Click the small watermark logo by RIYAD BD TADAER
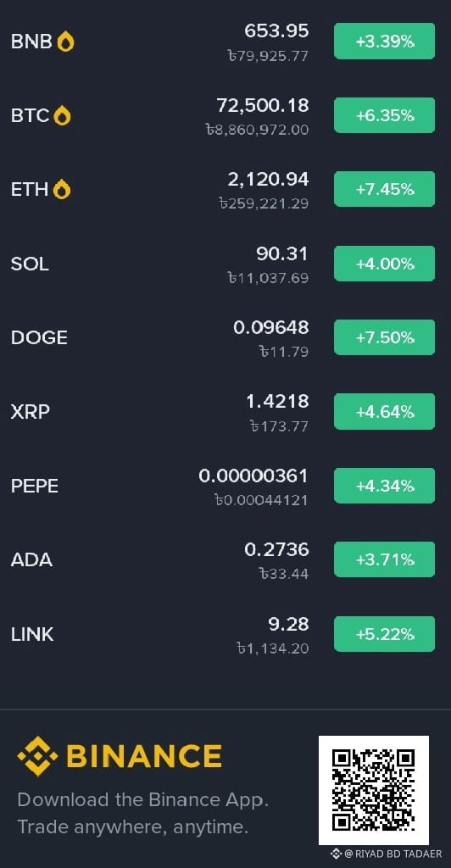The width and height of the screenshot is (451, 868). (336, 854)
